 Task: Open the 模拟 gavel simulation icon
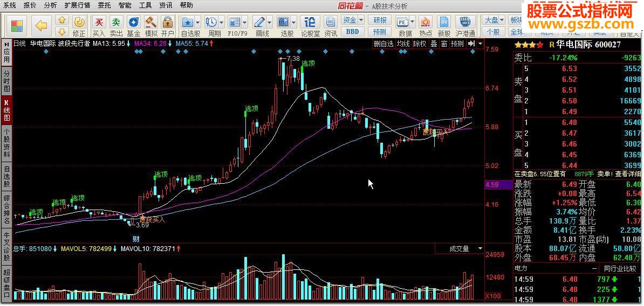tap(150, 22)
